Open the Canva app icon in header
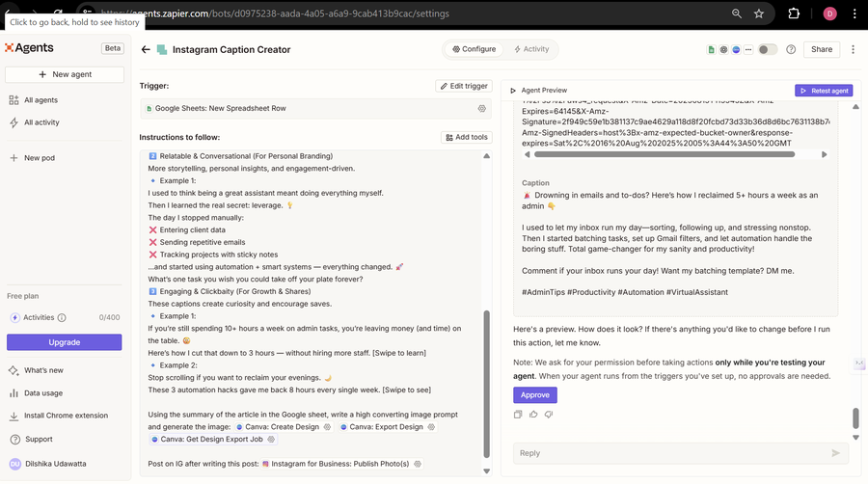868x484 pixels. pos(736,50)
